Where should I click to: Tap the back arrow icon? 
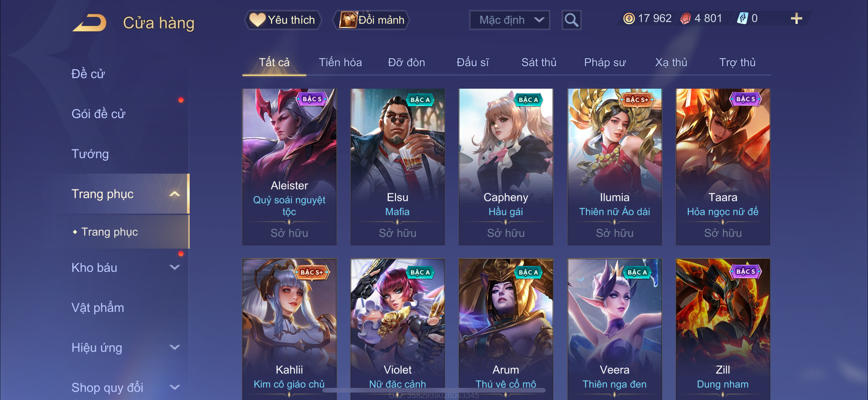pyautogui.click(x=90, y=23)
